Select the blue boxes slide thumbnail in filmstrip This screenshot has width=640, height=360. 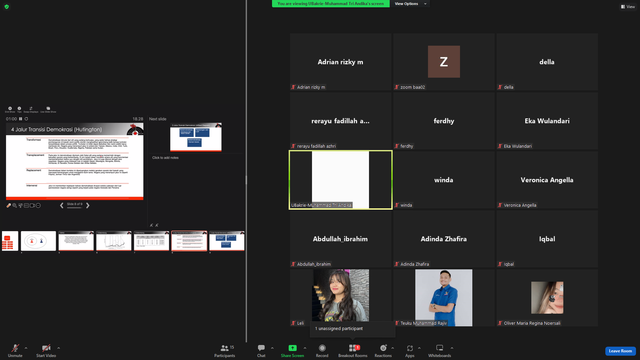click(227, 241)
